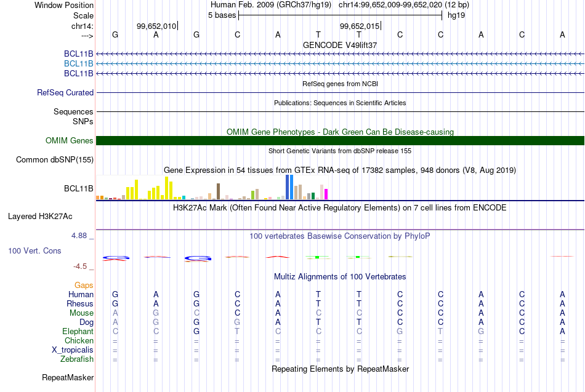Click the 99,652,010 position marker
This screenshot has height=392, width=585.
(157, 26)
